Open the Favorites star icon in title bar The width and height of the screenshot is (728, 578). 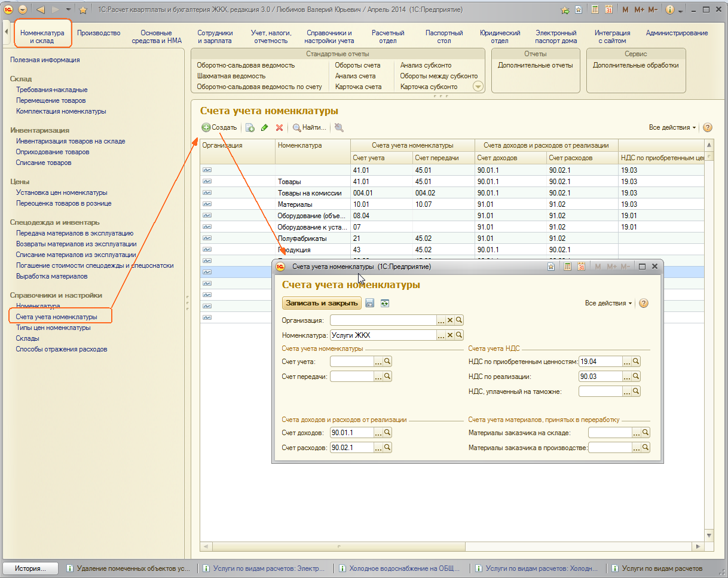pyautogui.click(x=82, y=10)
